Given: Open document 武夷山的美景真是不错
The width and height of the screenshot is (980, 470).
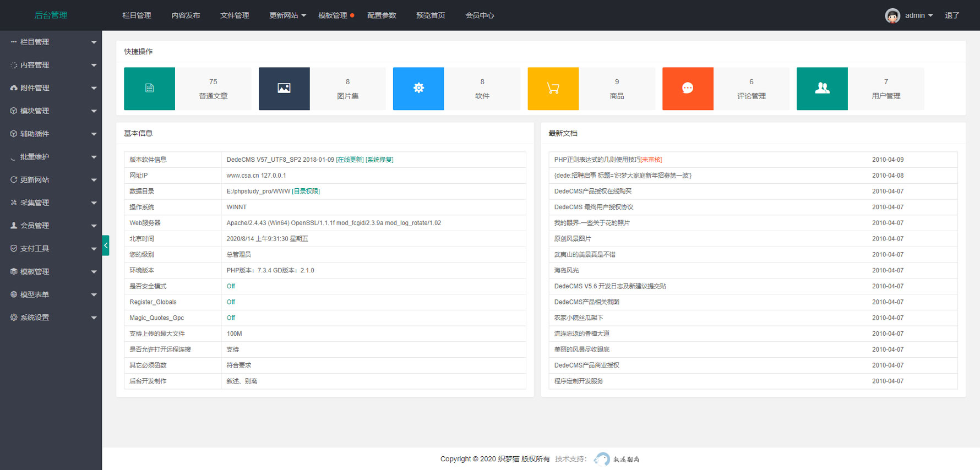Looking at the screenshot, I should click(585, 255).
